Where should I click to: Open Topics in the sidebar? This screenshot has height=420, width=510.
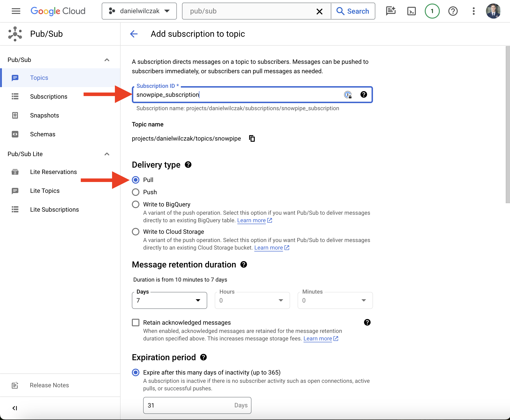click(60, 78)
